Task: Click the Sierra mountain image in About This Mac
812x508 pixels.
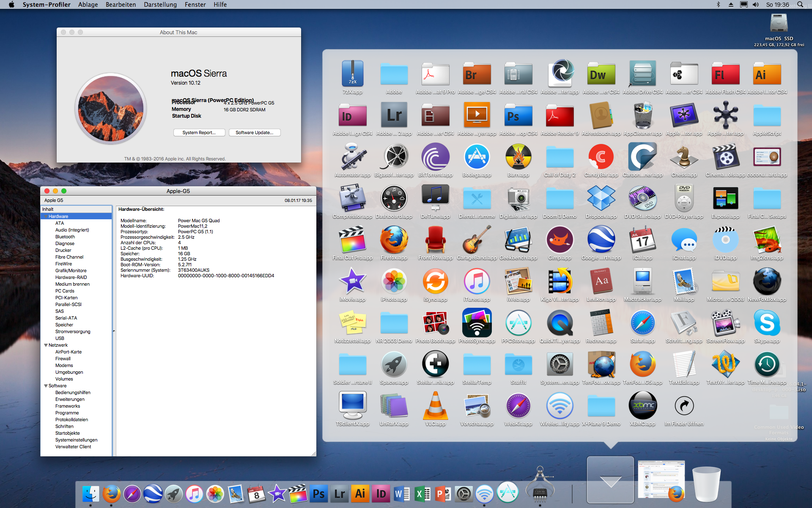Action: [111, 108]
